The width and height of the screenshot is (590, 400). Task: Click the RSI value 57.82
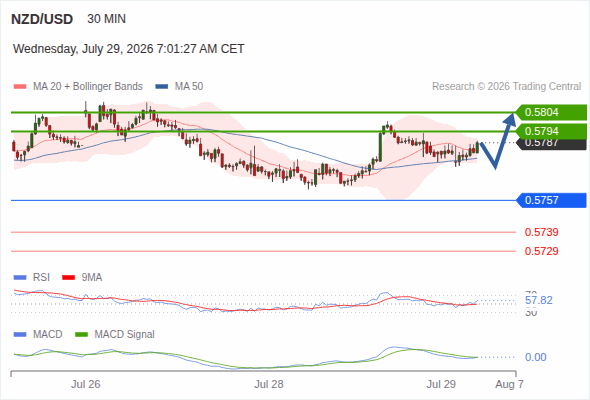(x=538, y=300)
